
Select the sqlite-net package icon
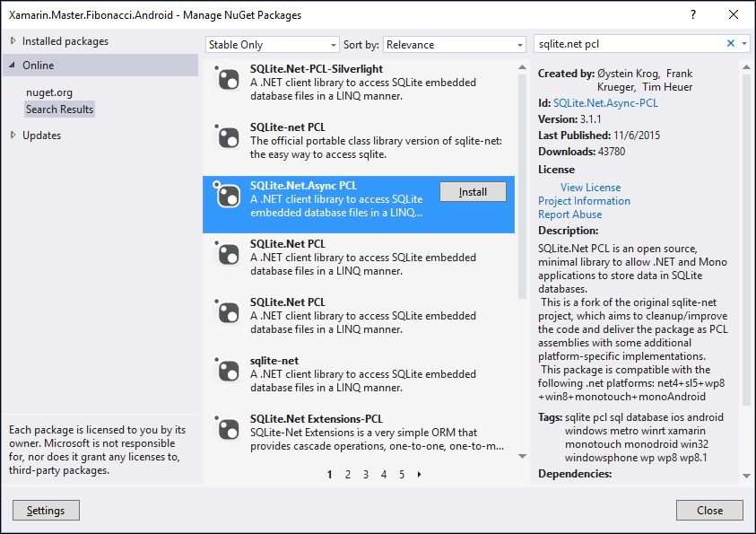point(227,370)
